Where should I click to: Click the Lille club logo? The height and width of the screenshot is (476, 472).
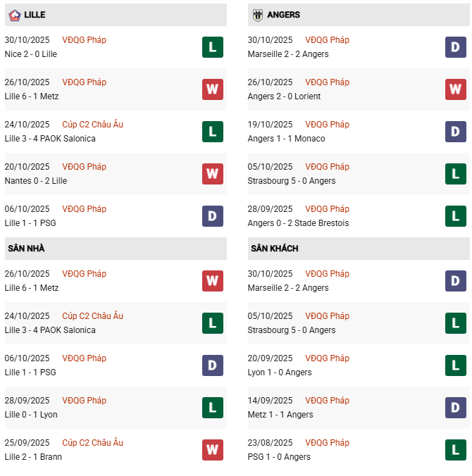pyautogui.click(x=13, y=15)
